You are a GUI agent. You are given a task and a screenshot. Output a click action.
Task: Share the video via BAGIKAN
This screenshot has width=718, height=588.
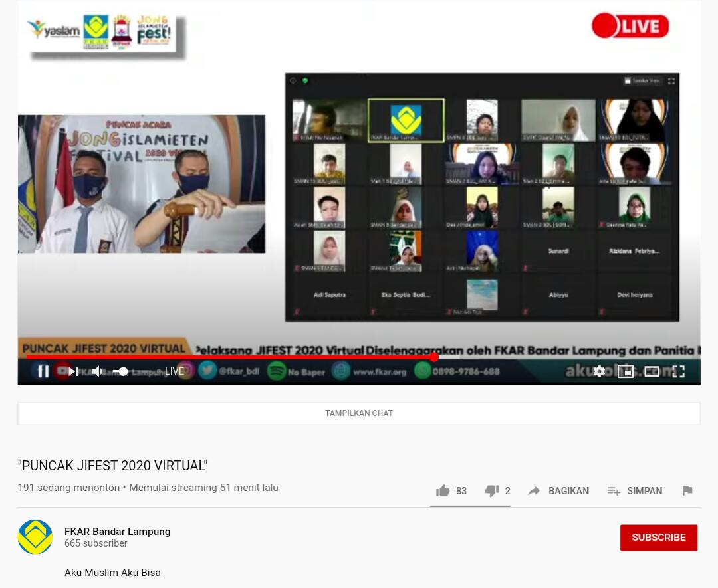pos(558,491)
